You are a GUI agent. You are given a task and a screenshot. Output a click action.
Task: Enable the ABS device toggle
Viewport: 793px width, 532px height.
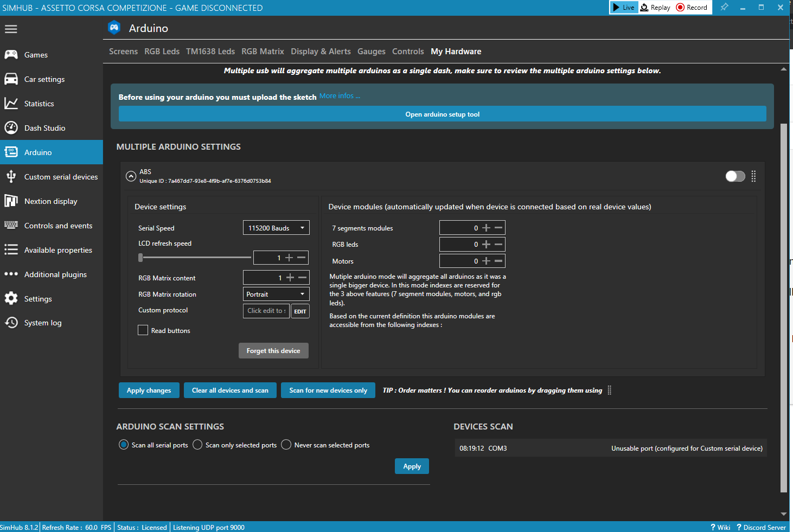pyautogui.click(x=735, y=176)
